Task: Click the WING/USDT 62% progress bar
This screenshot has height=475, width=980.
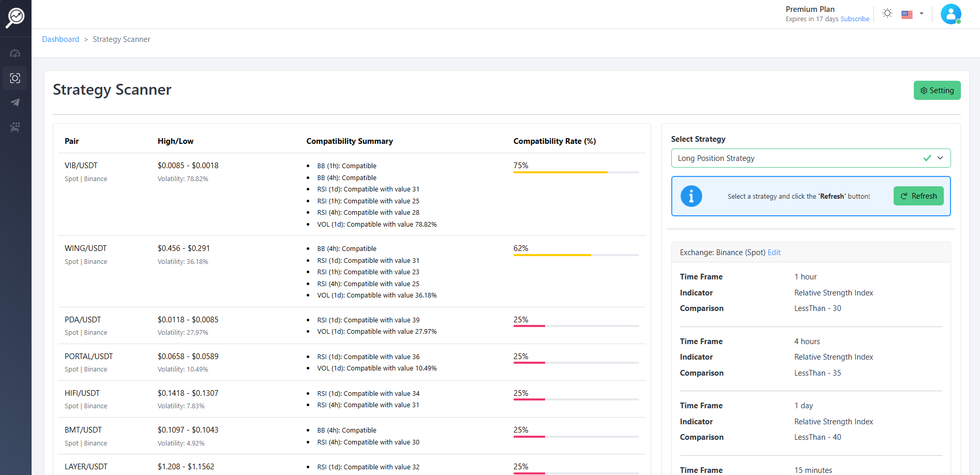Action: pyautogui.click(x=576, y=255)
